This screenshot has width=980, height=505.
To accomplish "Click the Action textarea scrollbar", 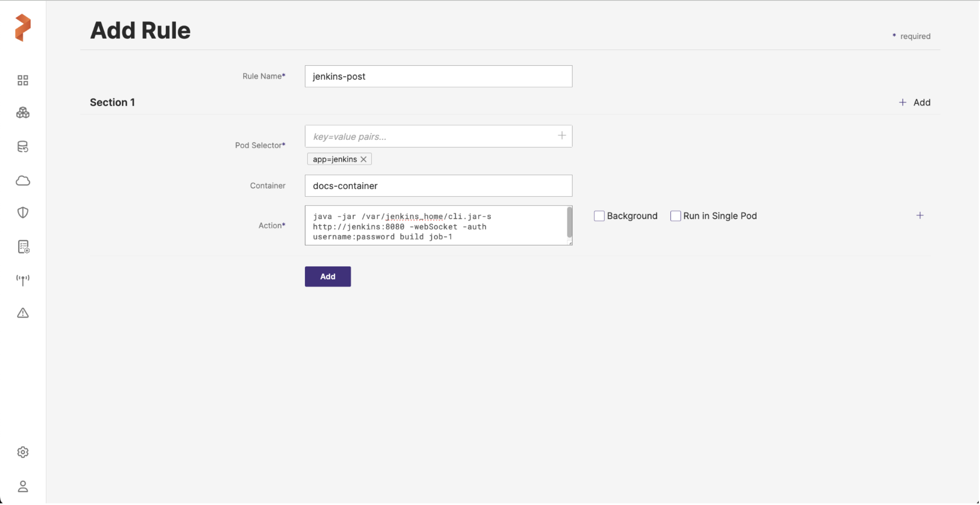I will [x=569, y=222].
